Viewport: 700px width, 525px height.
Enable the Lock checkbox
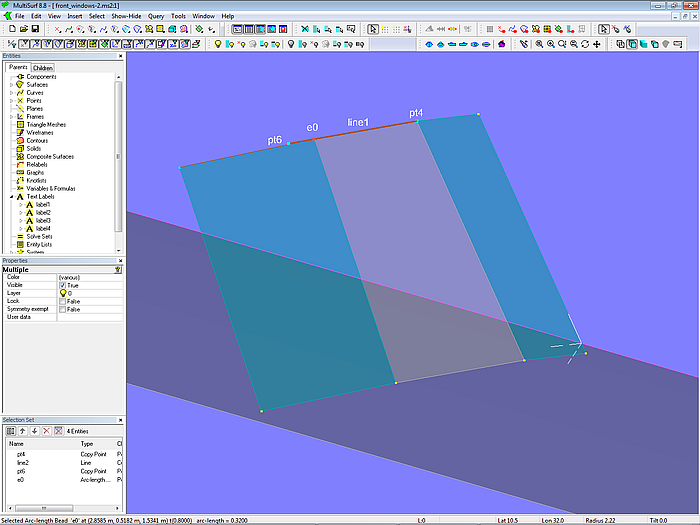(x=63, y=301)
